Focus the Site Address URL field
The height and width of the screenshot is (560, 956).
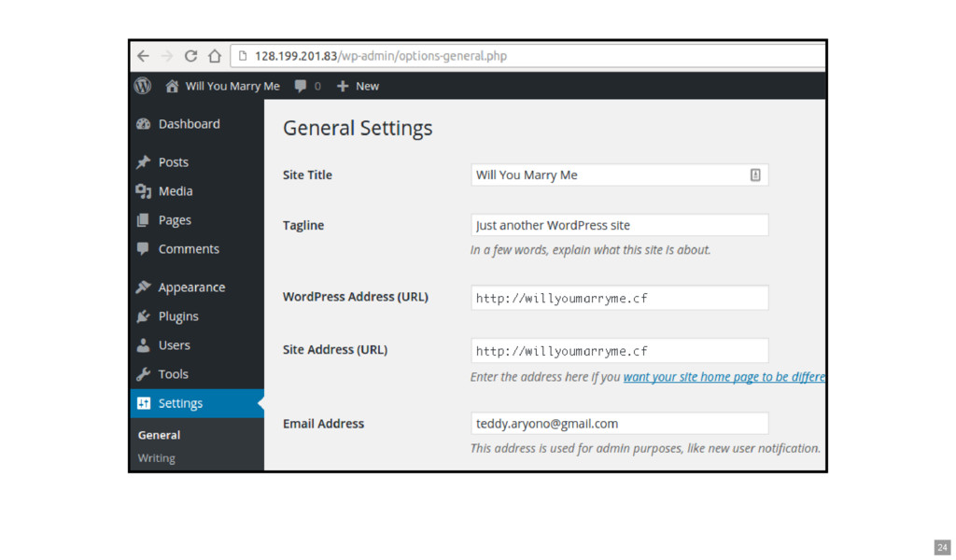point(620,351)
